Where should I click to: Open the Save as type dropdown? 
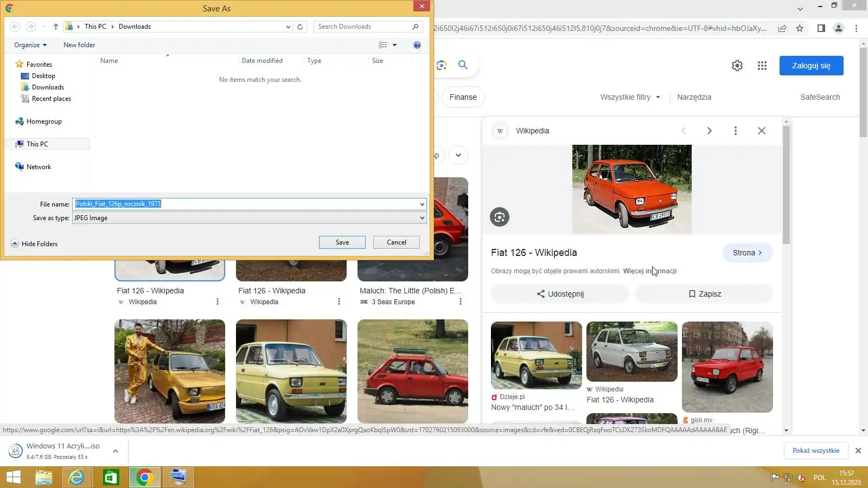422,218
